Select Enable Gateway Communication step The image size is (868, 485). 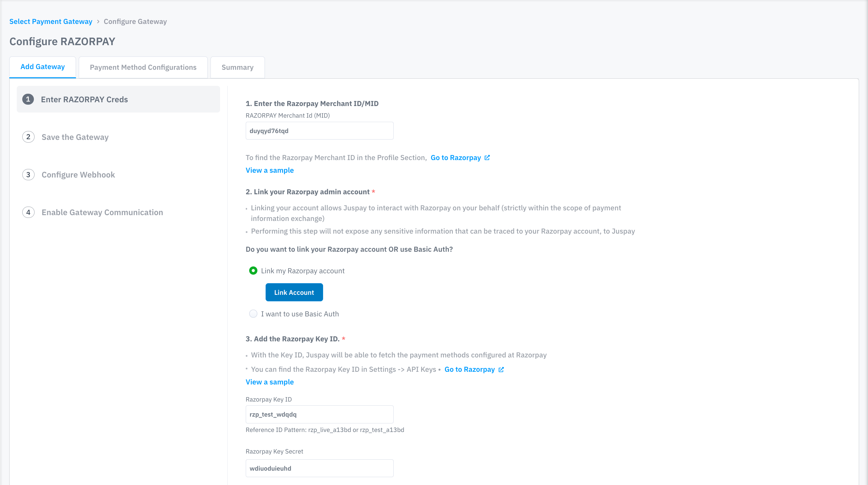[102, 212]
